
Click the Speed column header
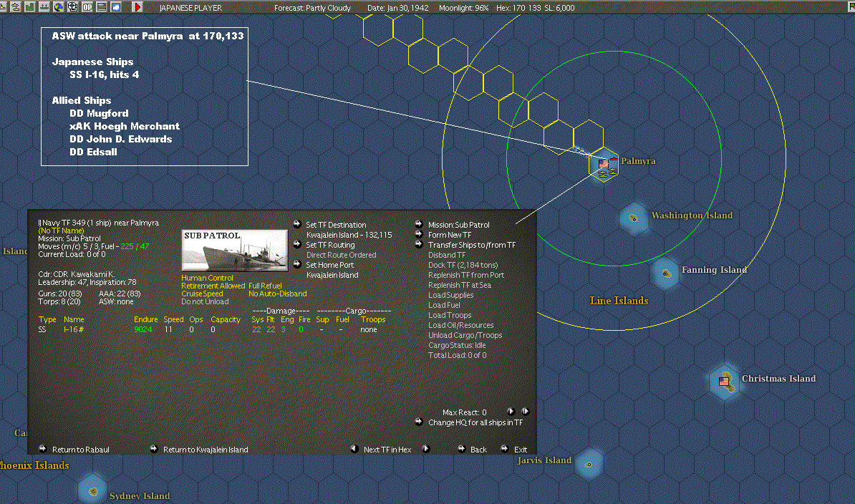[x=173, y=319]
